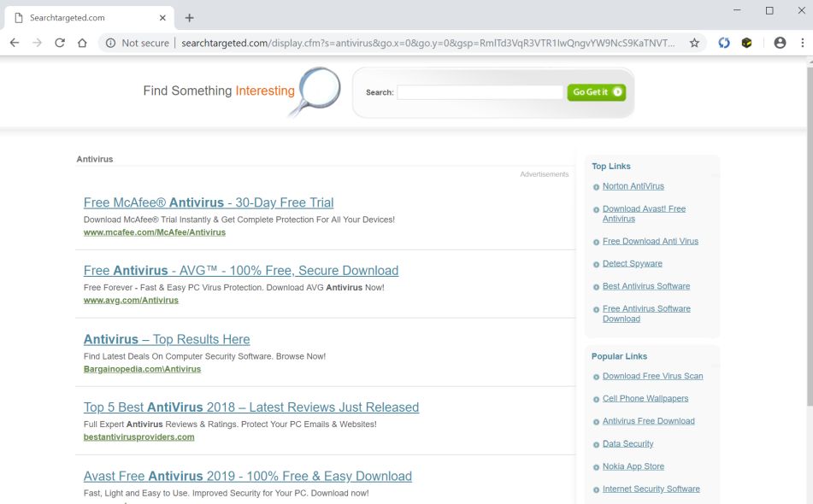Open Bargainopedia.com\Antivirus URL link
The width and height of the screenshot is (813, 504).
pyautogui.click(x=142, y=369)
